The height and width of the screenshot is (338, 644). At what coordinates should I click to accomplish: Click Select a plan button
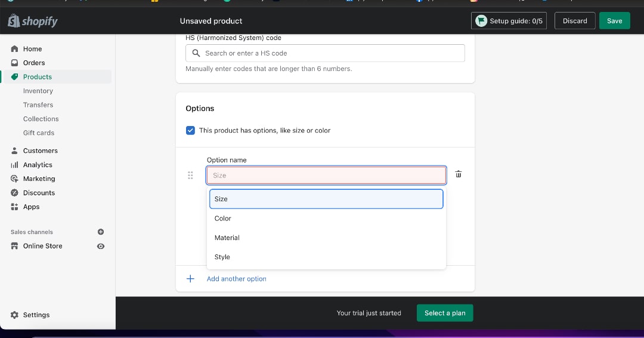[445, 313]
